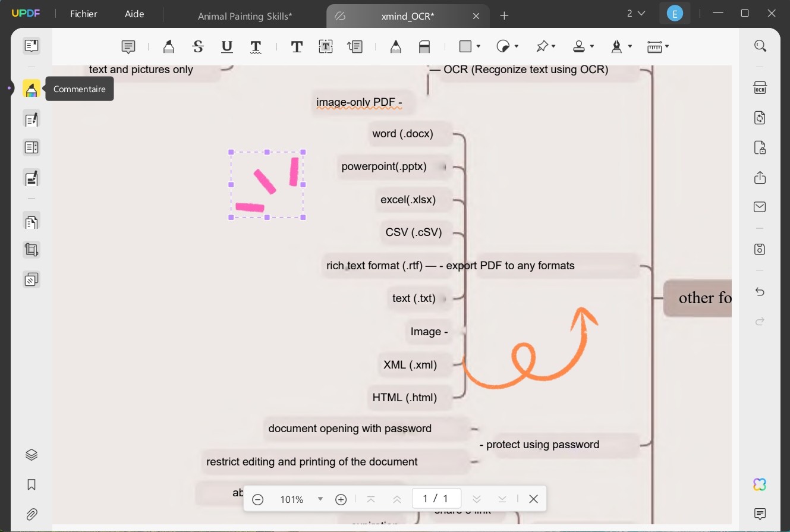The image size is (790, 532).
Task: Redo the last undone action
Action: [760, 322]
